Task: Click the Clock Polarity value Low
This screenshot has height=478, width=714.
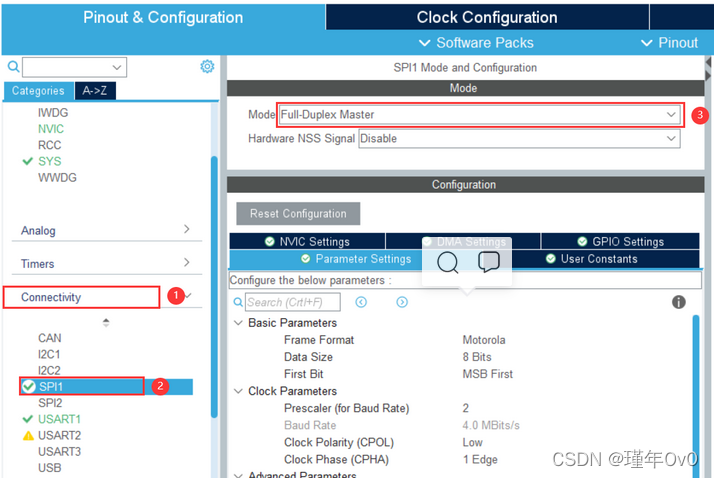Action: (x=473, y=442)
